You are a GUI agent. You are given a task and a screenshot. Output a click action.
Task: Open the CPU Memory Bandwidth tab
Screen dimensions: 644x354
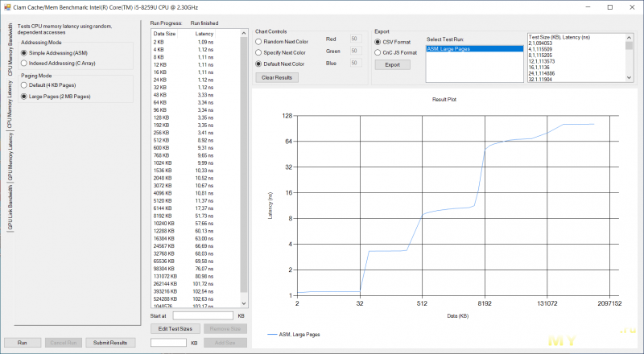tap(10, 49)
